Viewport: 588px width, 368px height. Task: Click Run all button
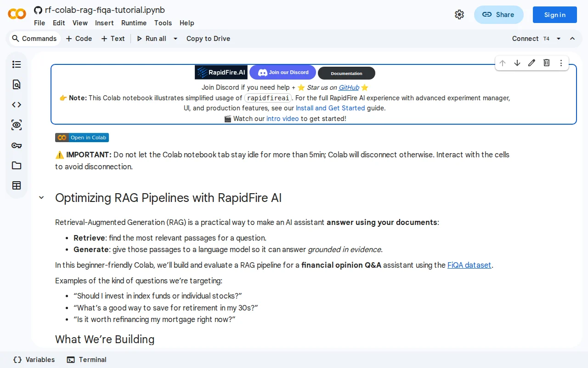152,39
